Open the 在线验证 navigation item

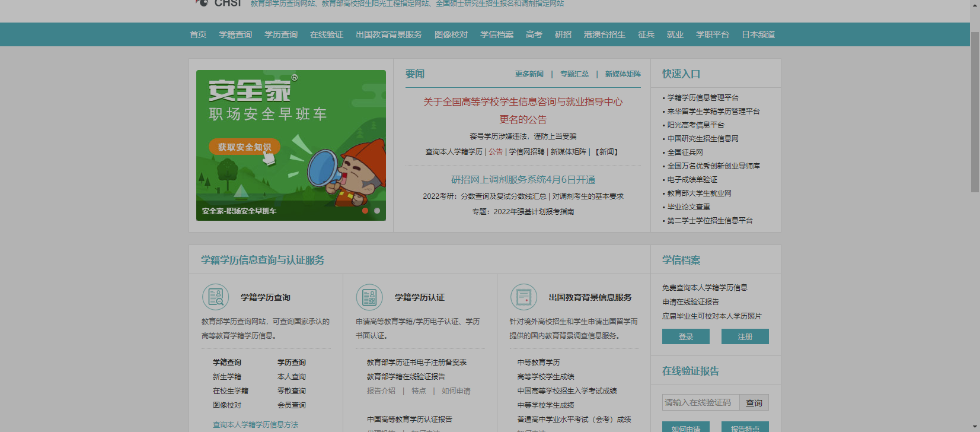(327, 34)
